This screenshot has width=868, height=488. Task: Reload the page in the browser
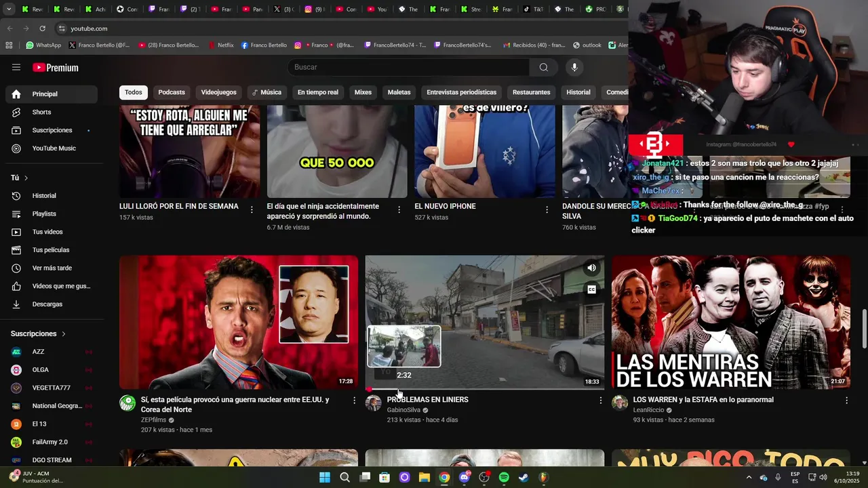tap(42, 28)
